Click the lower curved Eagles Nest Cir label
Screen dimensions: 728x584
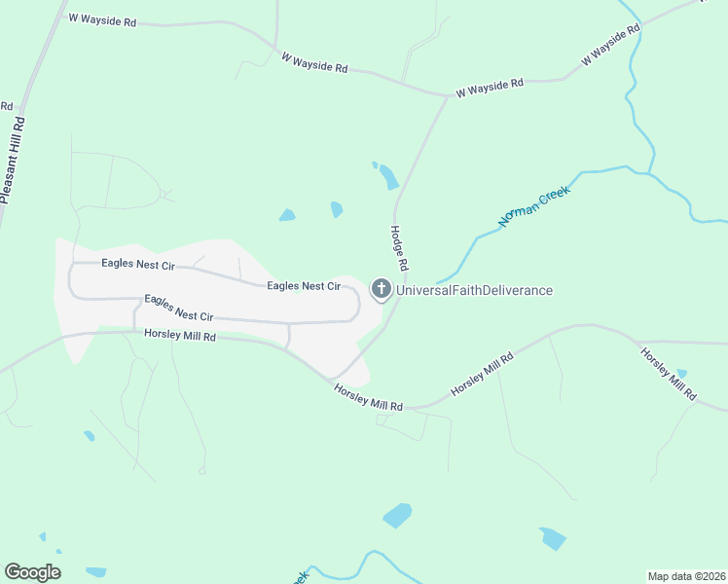click(x=179, y=308)
